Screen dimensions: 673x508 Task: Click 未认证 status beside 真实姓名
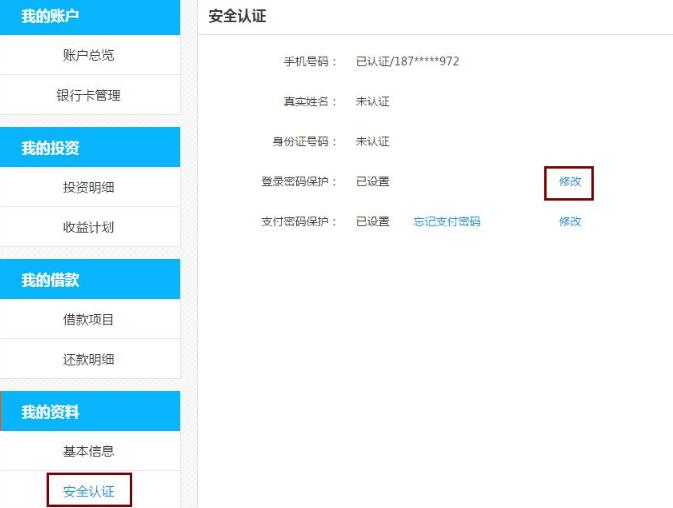(x=373, y=102)
